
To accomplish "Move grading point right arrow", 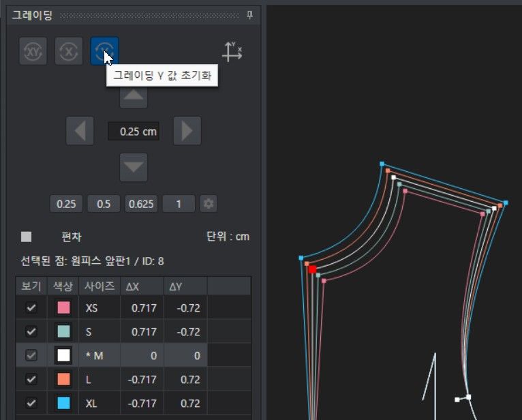I will [x=187, y=131].
